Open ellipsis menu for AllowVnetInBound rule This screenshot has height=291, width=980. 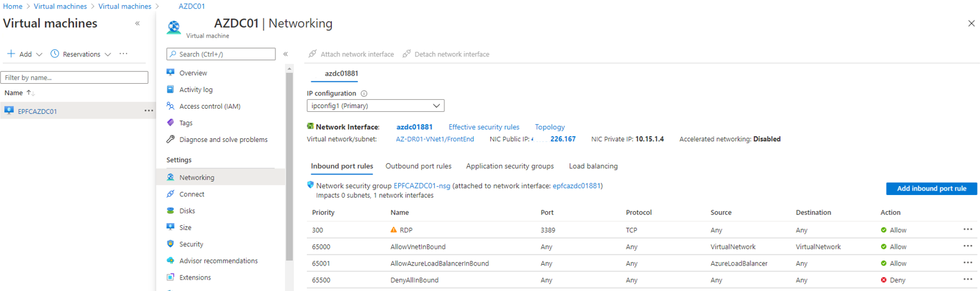[968, 246]
